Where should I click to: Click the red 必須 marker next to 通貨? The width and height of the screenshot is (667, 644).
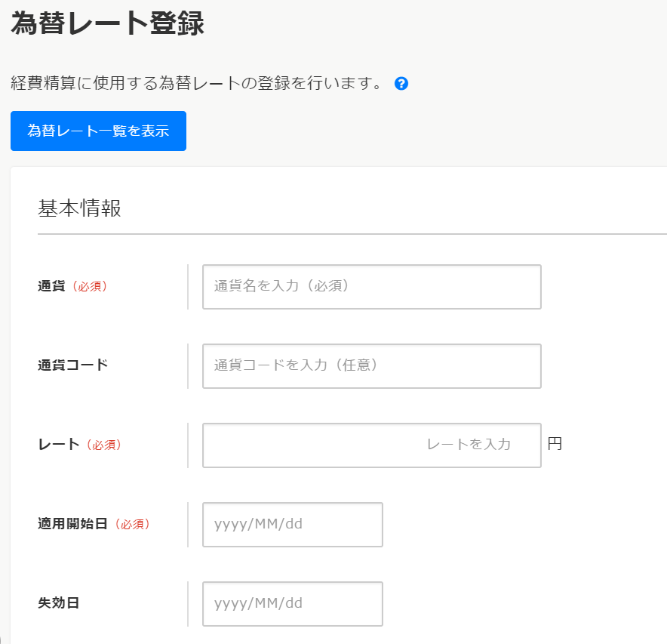click(90, 286)
